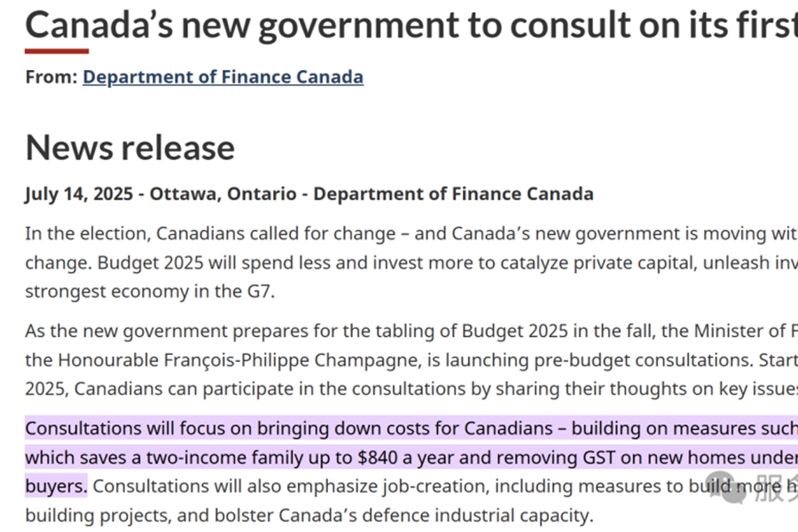This screenshot has height=532, width=798.
Task: Select the "News release" heading
Action: [x=130, y=148]
